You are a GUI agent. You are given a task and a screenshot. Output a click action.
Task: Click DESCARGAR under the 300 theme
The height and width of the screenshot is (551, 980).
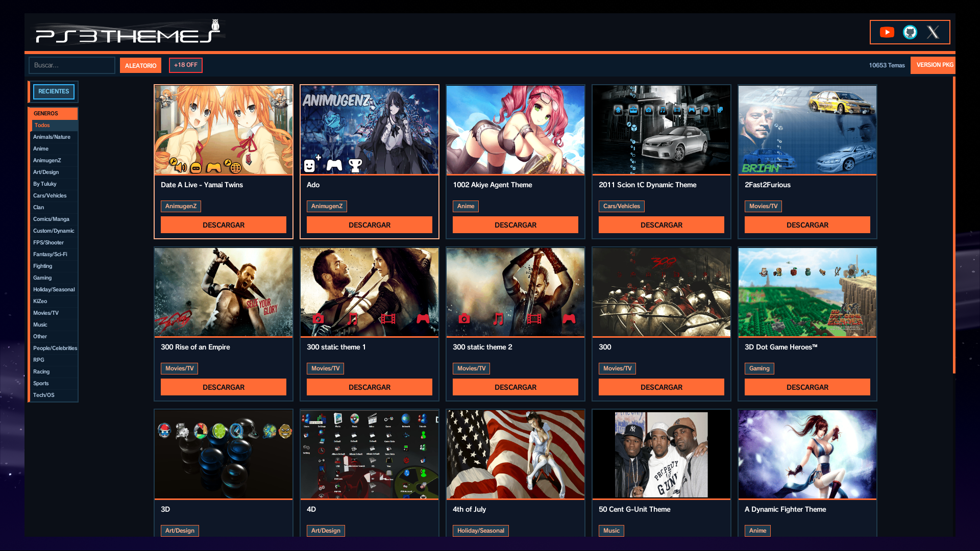pos(661,387)
